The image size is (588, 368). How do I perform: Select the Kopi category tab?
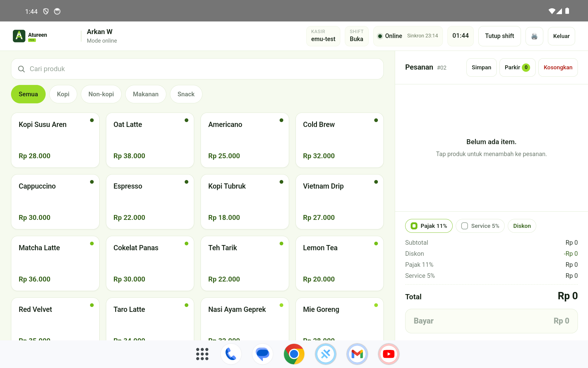[x=63, y=94]
